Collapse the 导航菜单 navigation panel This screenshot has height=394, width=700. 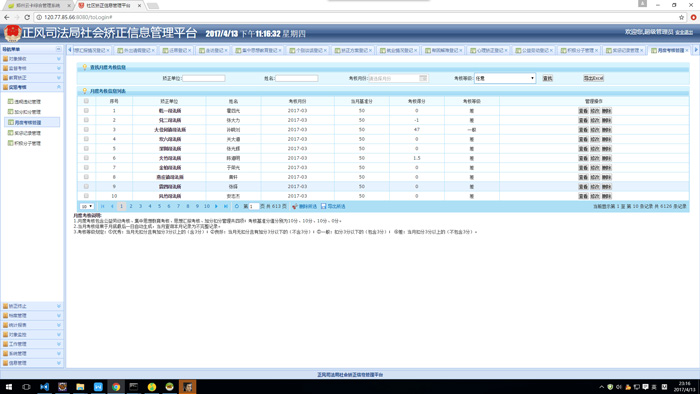pyautogui.click(x=58, y=49)
